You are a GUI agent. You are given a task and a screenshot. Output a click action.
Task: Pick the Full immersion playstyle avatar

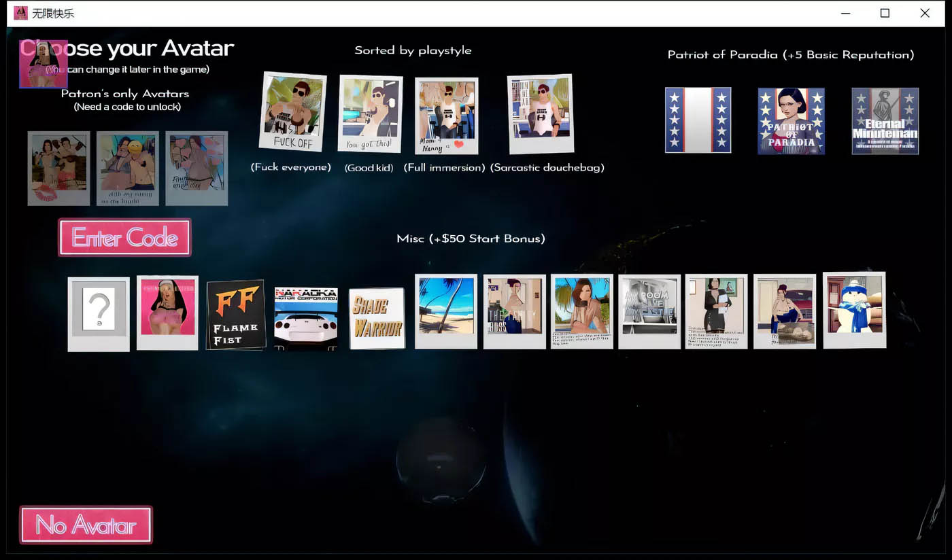[446, 116]
